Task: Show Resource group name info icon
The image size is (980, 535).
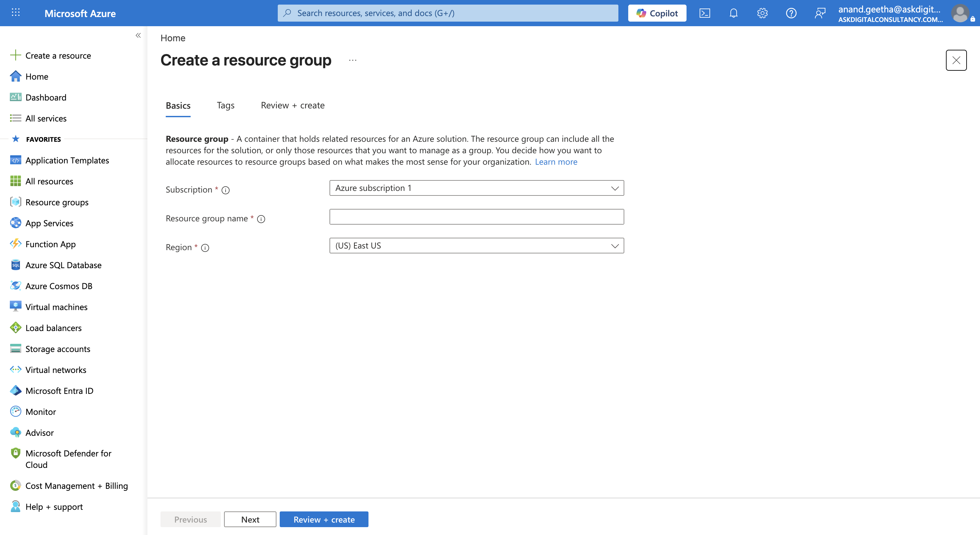Action: (261, 219)
